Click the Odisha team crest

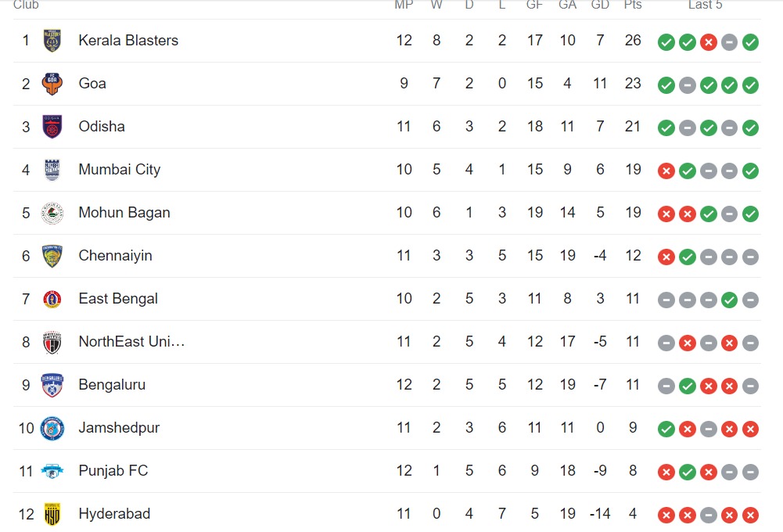pos(52,127)
